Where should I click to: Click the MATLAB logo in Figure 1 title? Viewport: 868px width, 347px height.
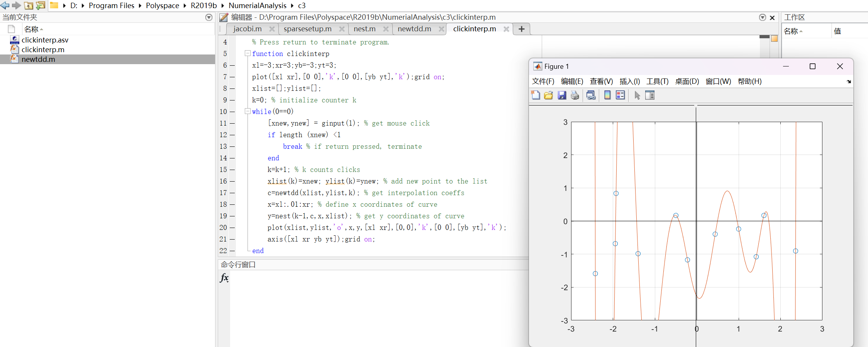[x=537, y=66]
